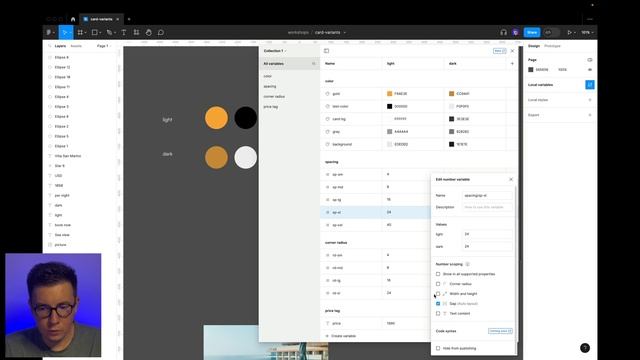Toggle page background visibility eye

590,70
